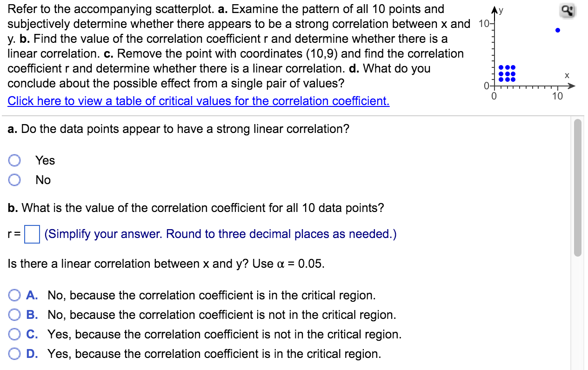Choose answer option A

[x=14, y=295]
